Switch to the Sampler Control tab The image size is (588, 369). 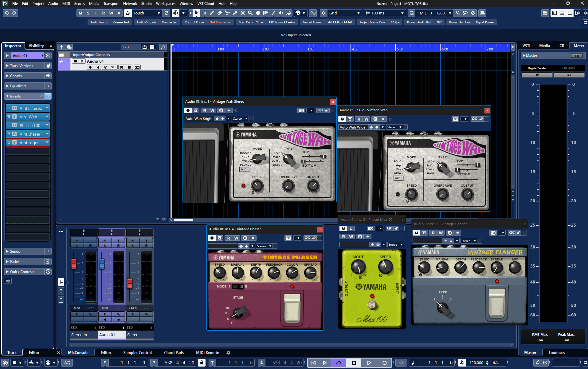click(137, 353)
